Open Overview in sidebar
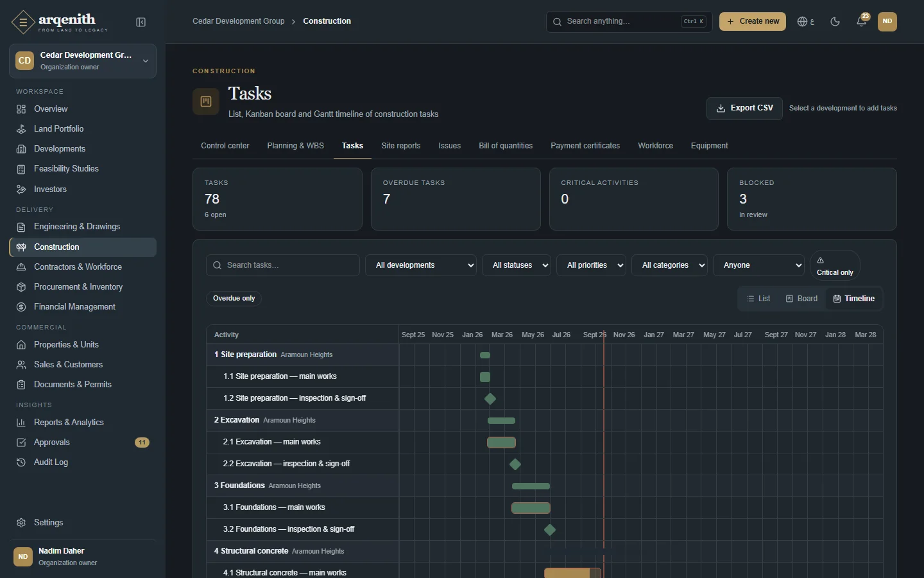The height and width of the screenshot is (578, 924). coord(83,109)
